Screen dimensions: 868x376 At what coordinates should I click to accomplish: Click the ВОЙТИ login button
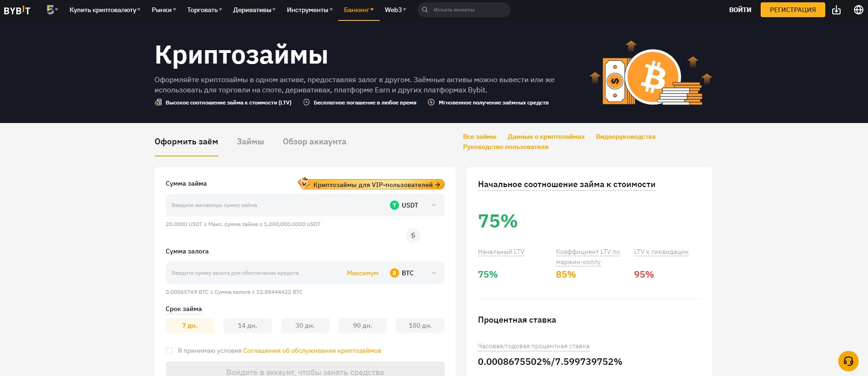click(x=740, y=10)
